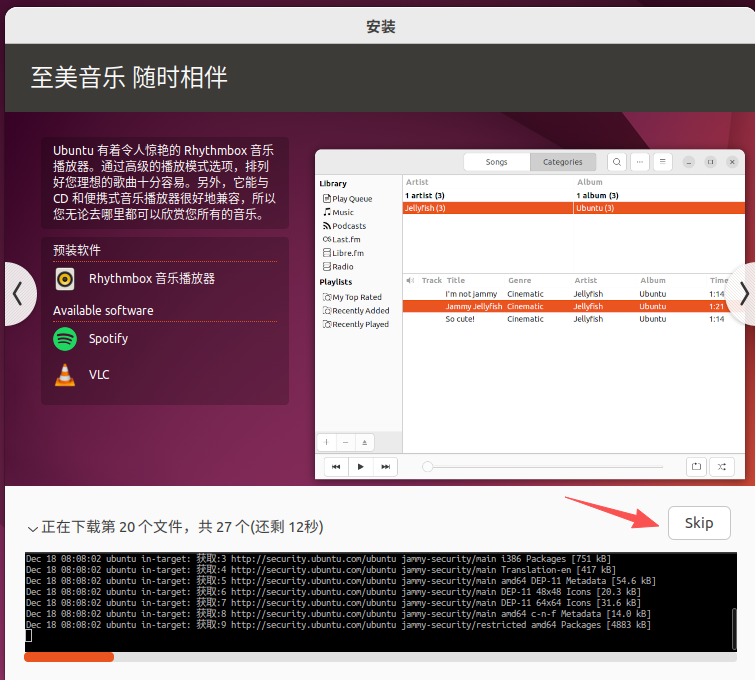Click the VLC cone icon
755x680 pixels.
(65, 375)
